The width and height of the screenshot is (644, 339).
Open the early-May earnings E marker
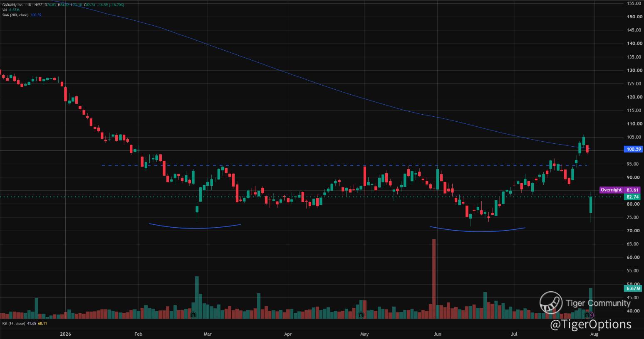pyautogui.click(x=361, y=315)
